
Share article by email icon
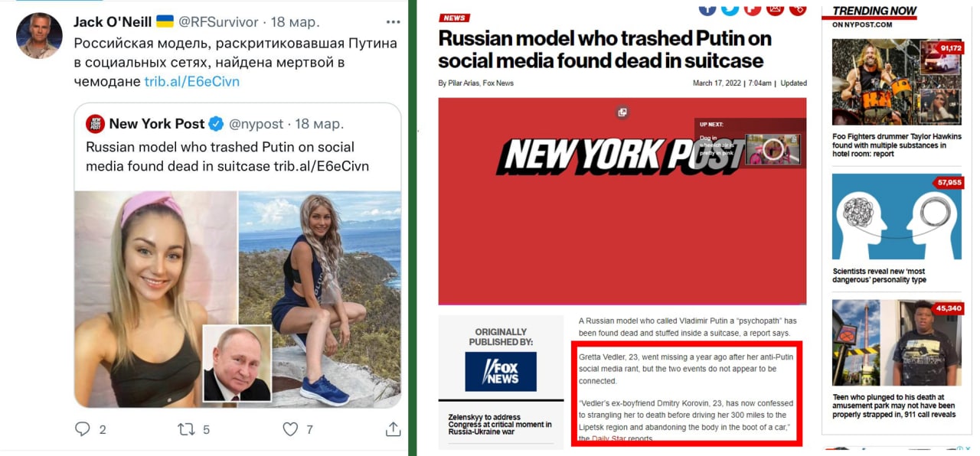click(x=776, y=8)
